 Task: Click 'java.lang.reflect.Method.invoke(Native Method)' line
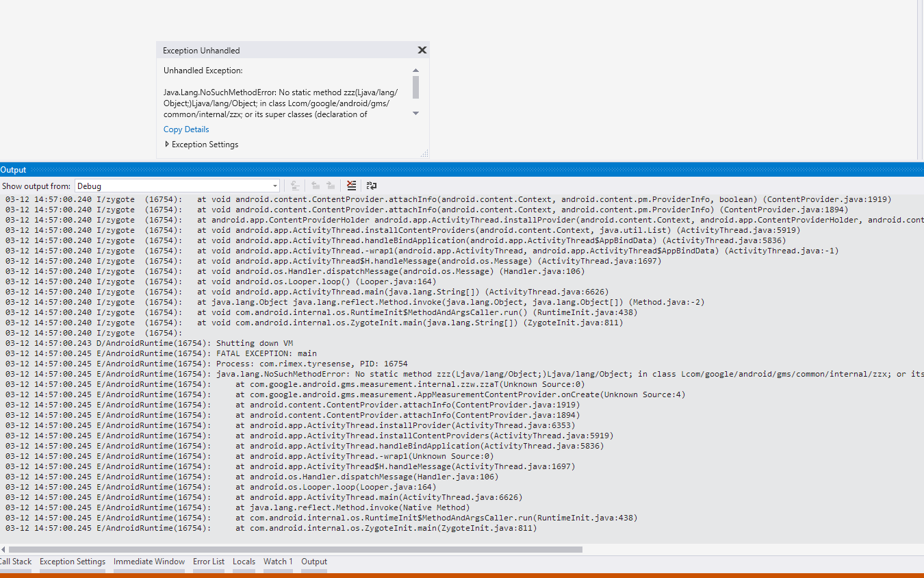coord(238,507)
